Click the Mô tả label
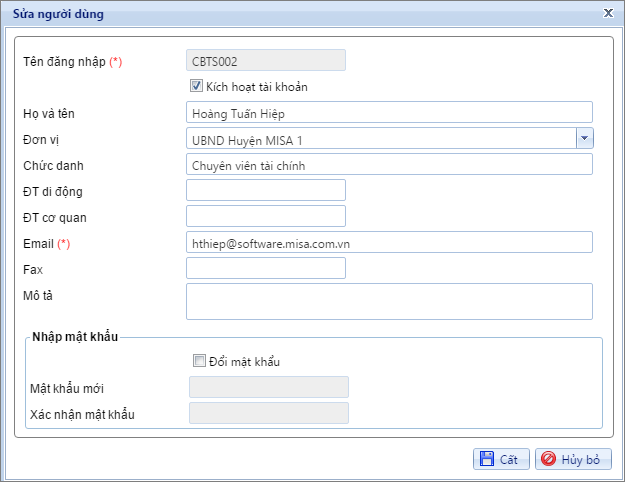The height and width of the screenshot is (482, 625). pos(38,295)
